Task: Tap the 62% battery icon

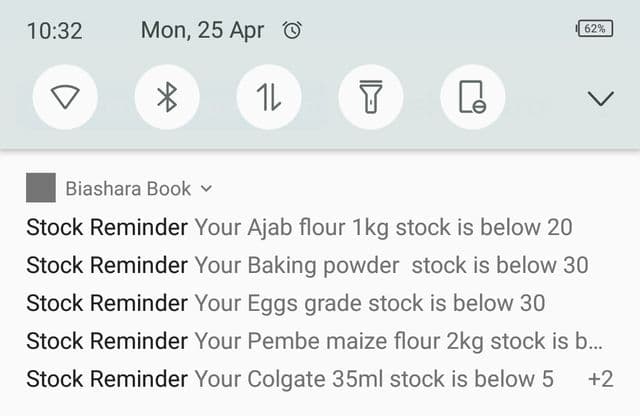Action: click(594, 29)
